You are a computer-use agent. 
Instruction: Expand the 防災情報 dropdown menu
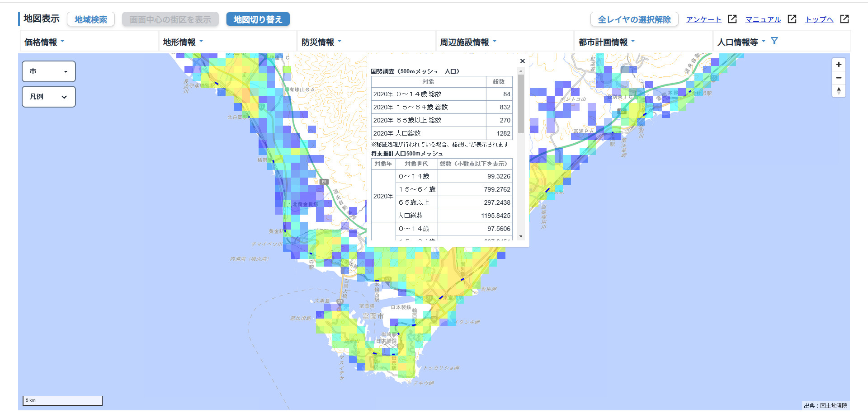click(321, 42)
